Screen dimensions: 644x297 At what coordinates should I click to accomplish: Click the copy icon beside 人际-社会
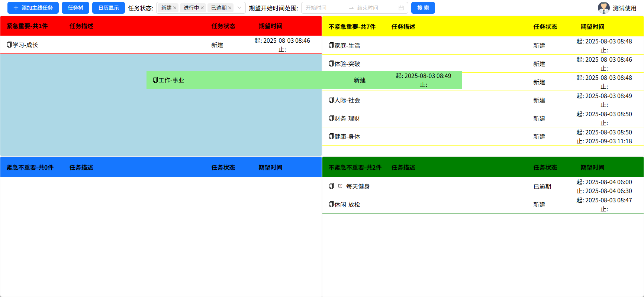click(x=331, y=100)
